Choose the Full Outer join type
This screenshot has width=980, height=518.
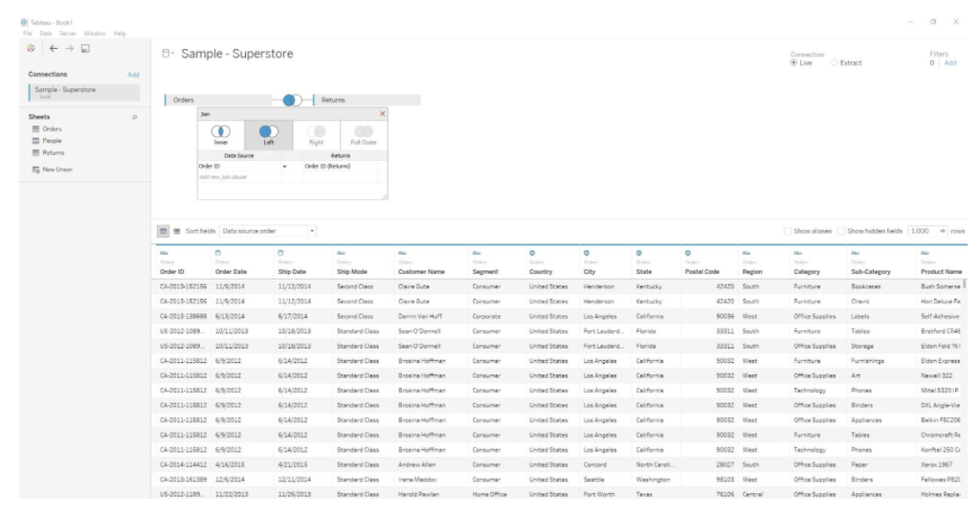(x=364, y=134)
